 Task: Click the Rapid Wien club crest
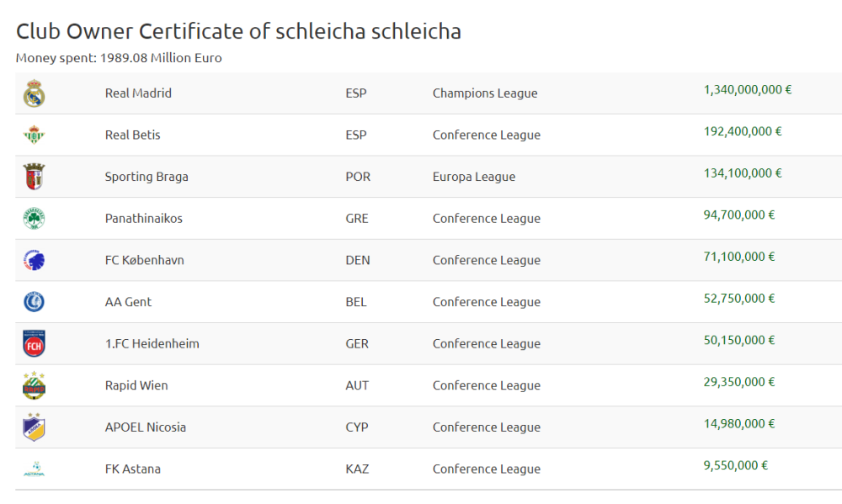click(34, 385)
